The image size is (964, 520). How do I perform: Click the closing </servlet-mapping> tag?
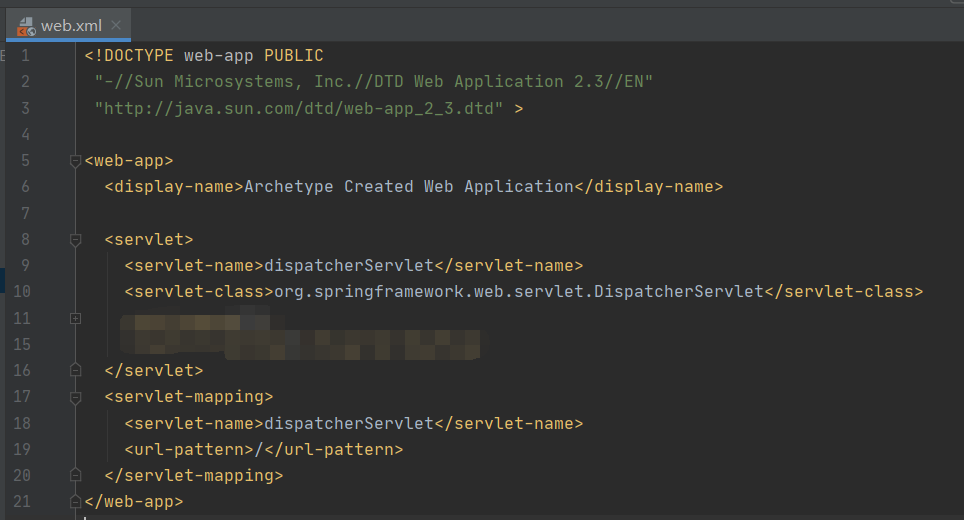(x=194, y=475)
